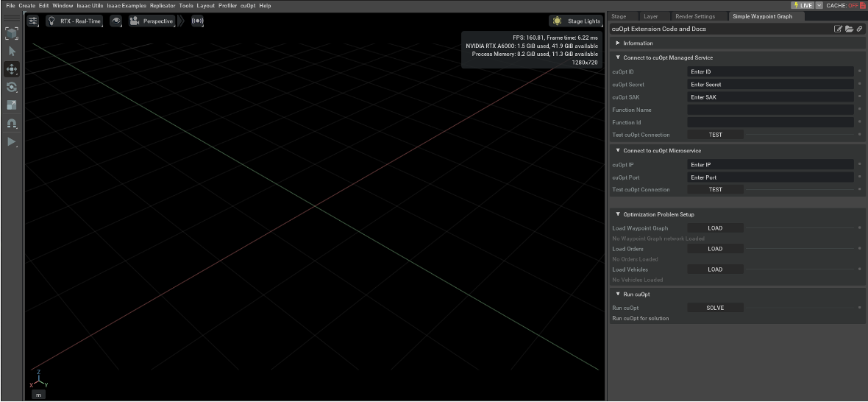
Task: Open extension source script edit icon
Action: pos(838,29)
